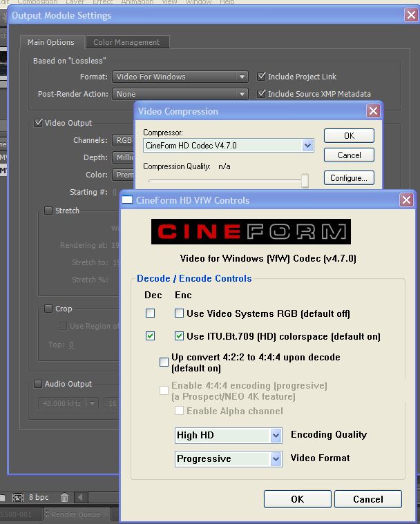Click Compression Quality n/a value
This screenshot has width=420, height=524.
225,166
